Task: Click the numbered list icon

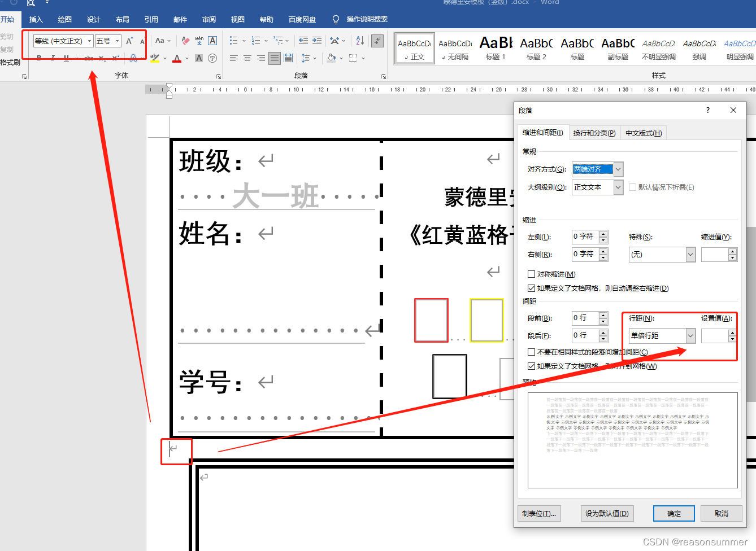Action: 256,41
